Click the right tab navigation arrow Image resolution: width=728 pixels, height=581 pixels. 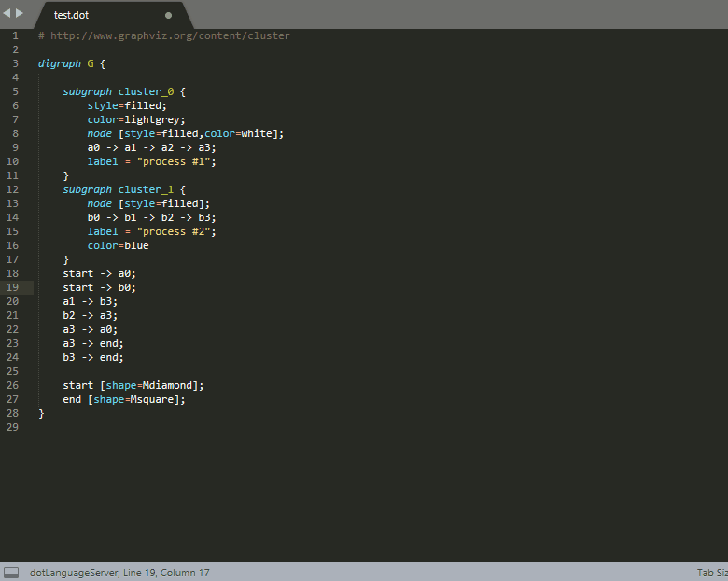[x=20, y=13]
